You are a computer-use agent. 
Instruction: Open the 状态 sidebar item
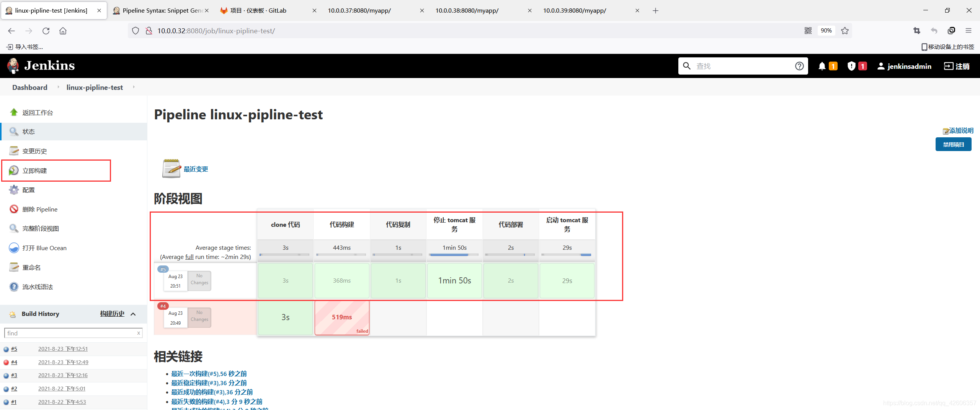tap(73, 132)
